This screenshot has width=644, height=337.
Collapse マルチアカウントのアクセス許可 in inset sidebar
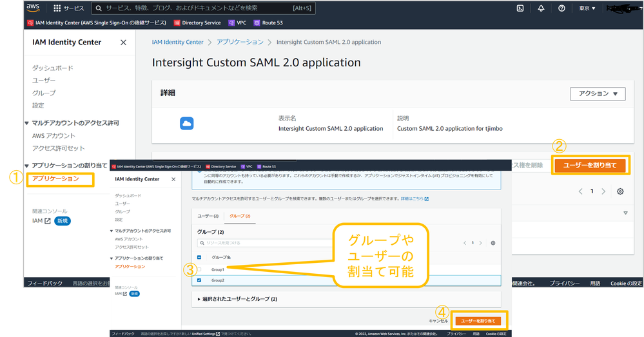pos(112,231)
